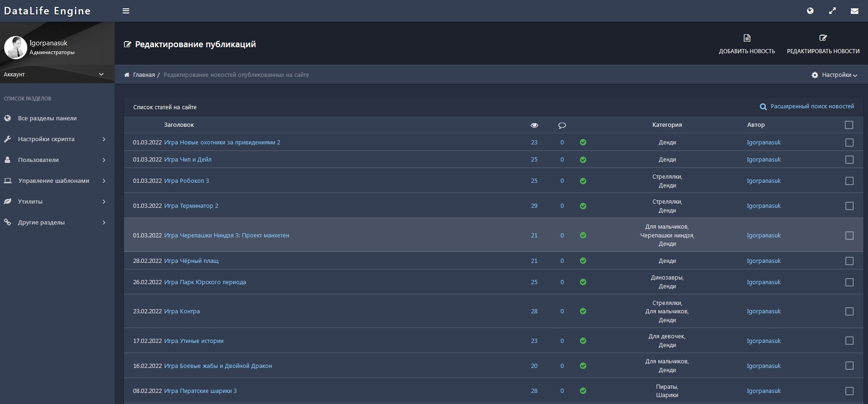Expand Другие разделы submenu arrow
The image size is (868, 404).
[x=104, y=223]
